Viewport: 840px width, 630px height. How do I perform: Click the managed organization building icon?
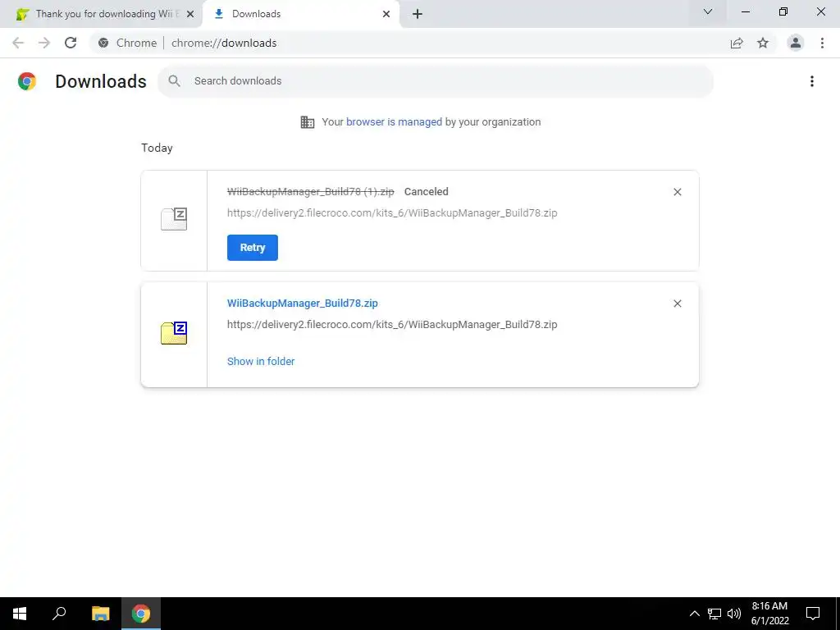(x=308, y=122)
